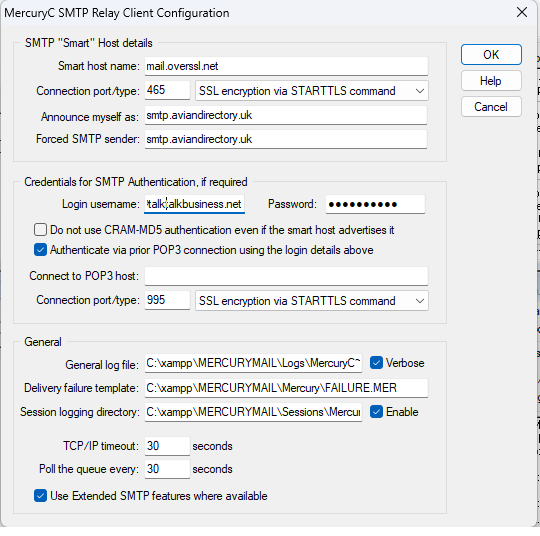Click the Connect to POP3 host field
This screenshot has height=536, width=540.
(286, 276)
